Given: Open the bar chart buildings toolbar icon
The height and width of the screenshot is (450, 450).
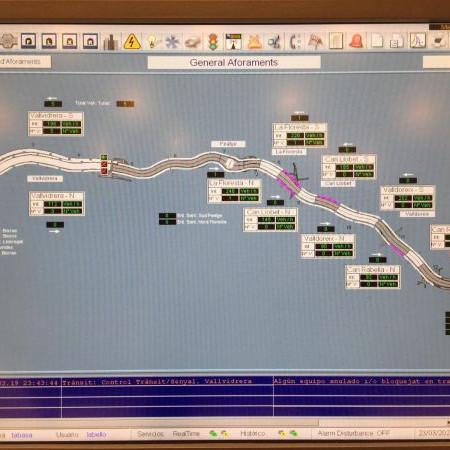Looking at the screenshot, I should coord(110,42).
